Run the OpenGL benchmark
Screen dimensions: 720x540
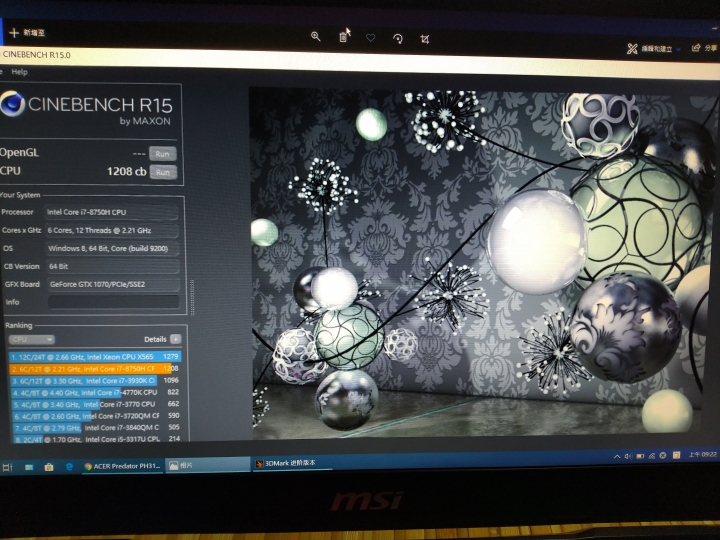click(163, 154)
